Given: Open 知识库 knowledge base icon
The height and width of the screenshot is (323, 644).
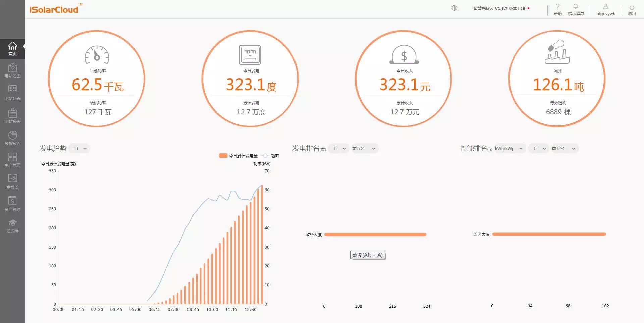Looking at the screenshot, I should 12,226.
